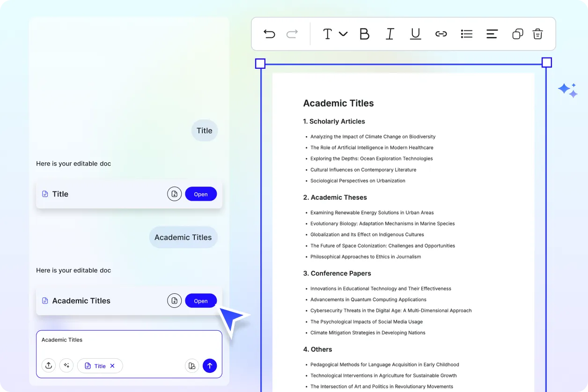Insert a hyperlink using the link icon
Image resolution: width=588 pixels, height=392 pixels.
[x=441, y=34]
